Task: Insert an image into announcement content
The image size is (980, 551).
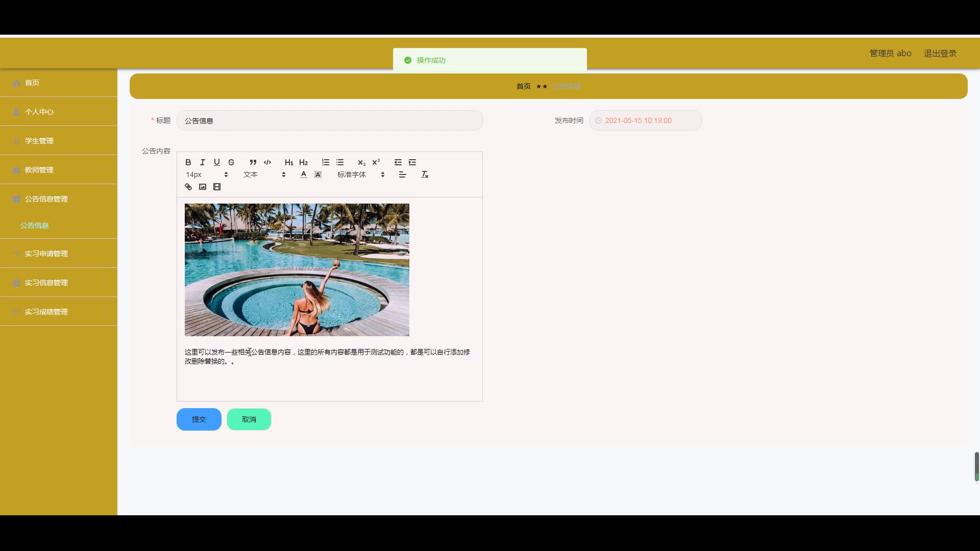Action: point(203,187)
